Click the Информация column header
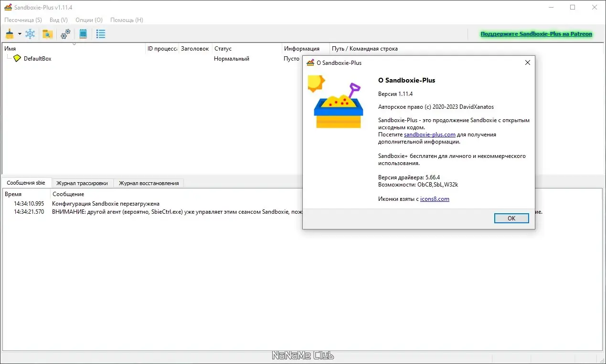This screenshot has width=606, height=364. point(306,48)
